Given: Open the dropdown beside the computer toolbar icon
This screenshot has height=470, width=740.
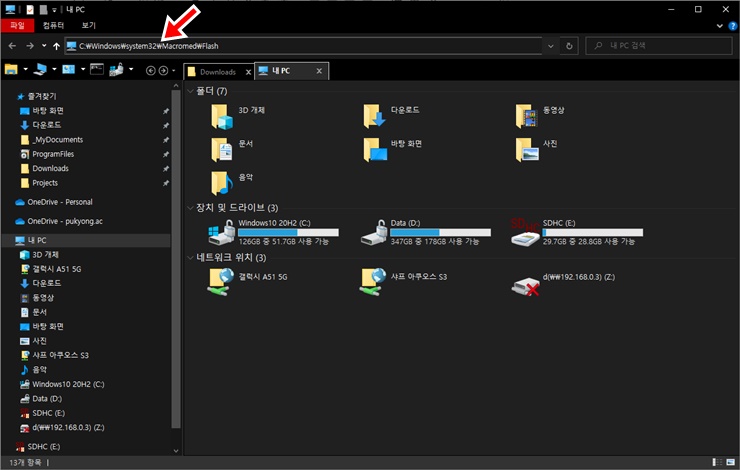Looking at the screenshot, I should pyautogui.click(x=54, y=70).
